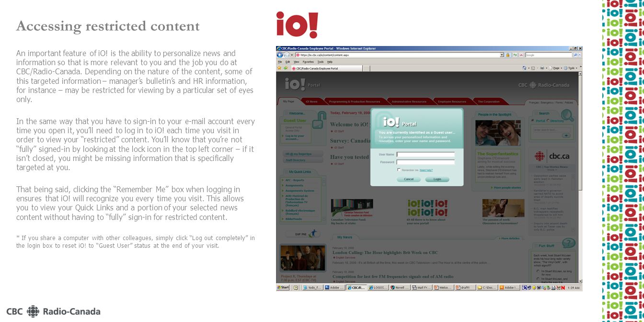The width and height of the screenshot is (644, 322).
Task: Click the Add to Favorites icon
Action: point(286,68)
